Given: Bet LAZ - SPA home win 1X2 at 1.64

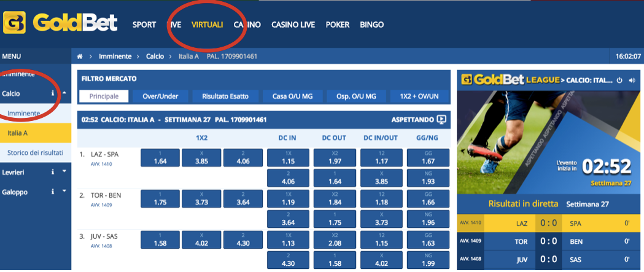Looking at the screenshot, I should coord(160,158).
